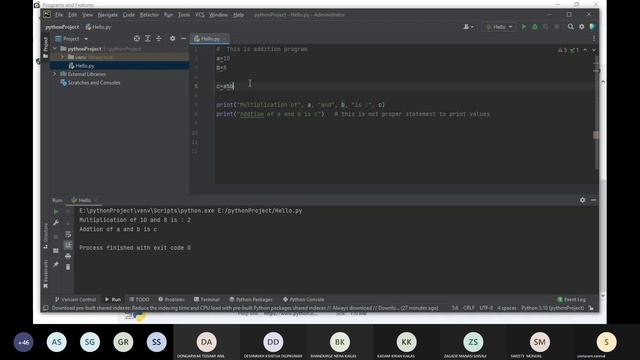Screen dimensions: 640x360
Task: Open Run panel settings gear
Action: pos(582,200)
